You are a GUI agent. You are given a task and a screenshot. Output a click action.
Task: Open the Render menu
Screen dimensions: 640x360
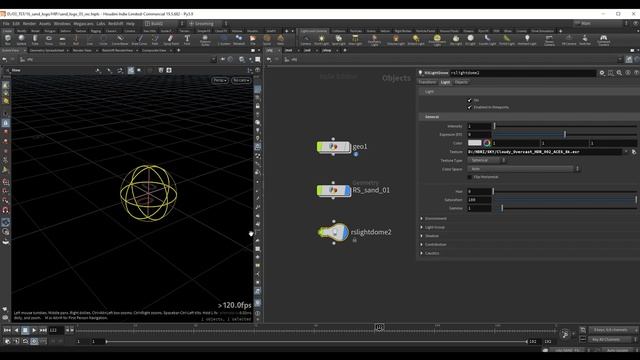29,24
